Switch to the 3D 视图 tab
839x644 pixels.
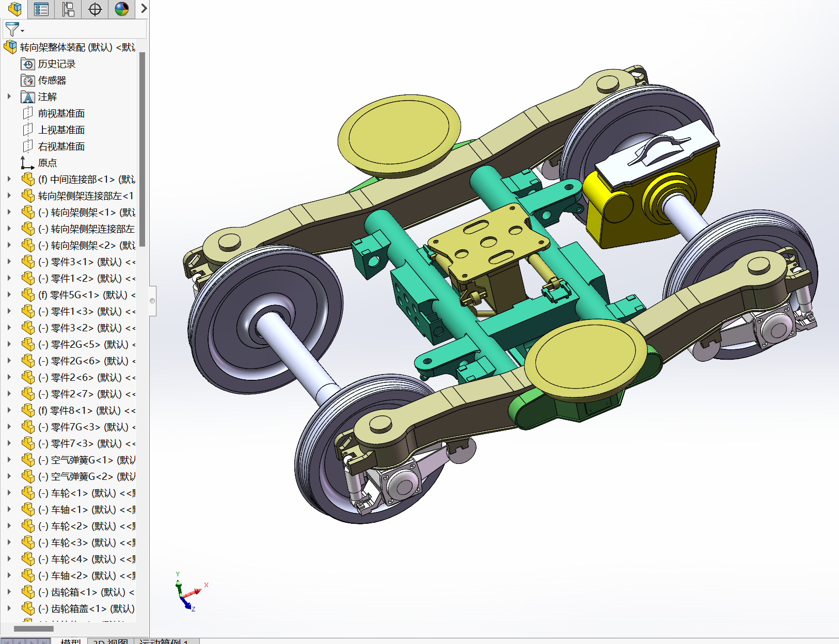point(110,641)
